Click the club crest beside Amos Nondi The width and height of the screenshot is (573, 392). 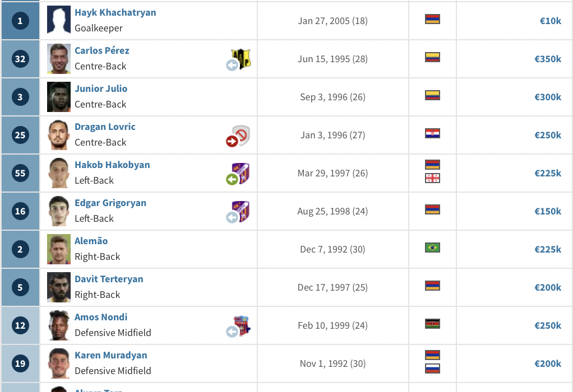click(242, 325)
